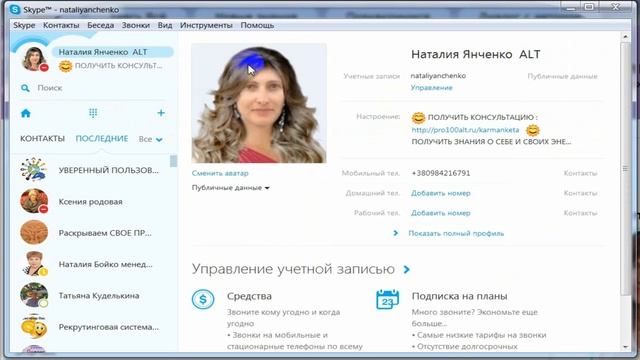Click Публичные данные label next to account
The width and height of the screenshot is (640, 360).
(562, 76)
